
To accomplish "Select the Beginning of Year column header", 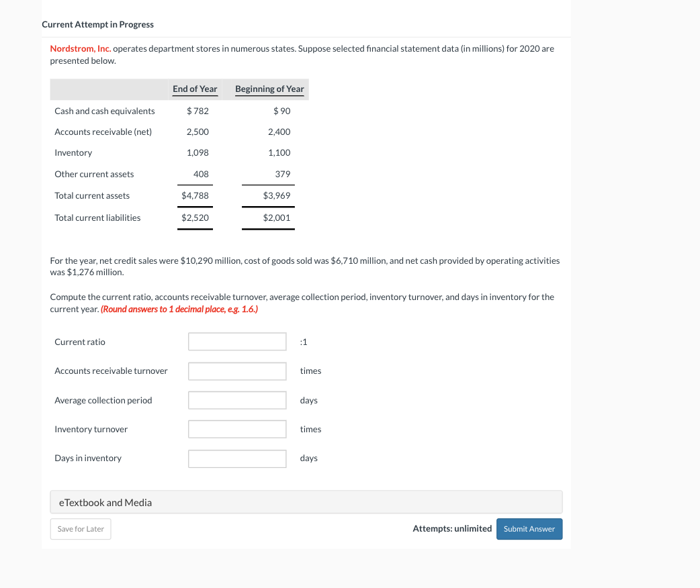I will (x=269, y=88).
